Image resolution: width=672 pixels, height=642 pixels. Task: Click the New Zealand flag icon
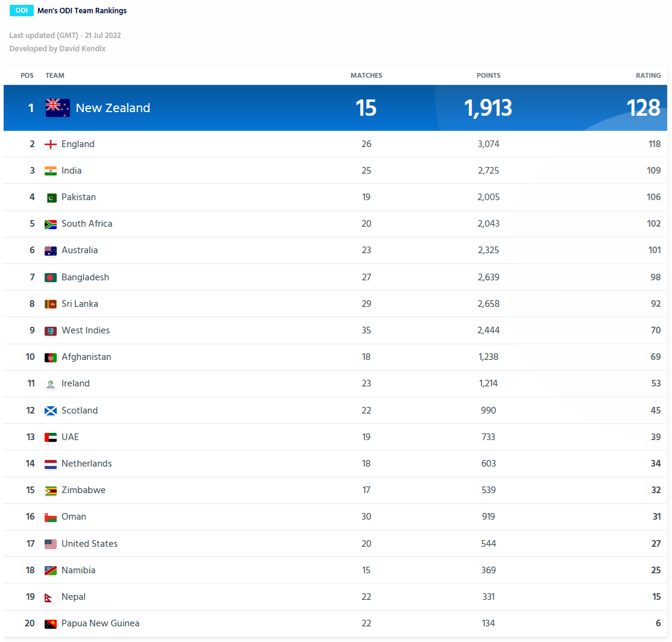click(x=57, y=107)
